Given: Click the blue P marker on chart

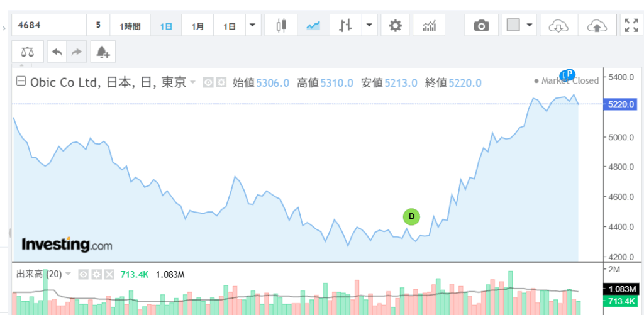Looking at the screenshot, I should [570, 74].
